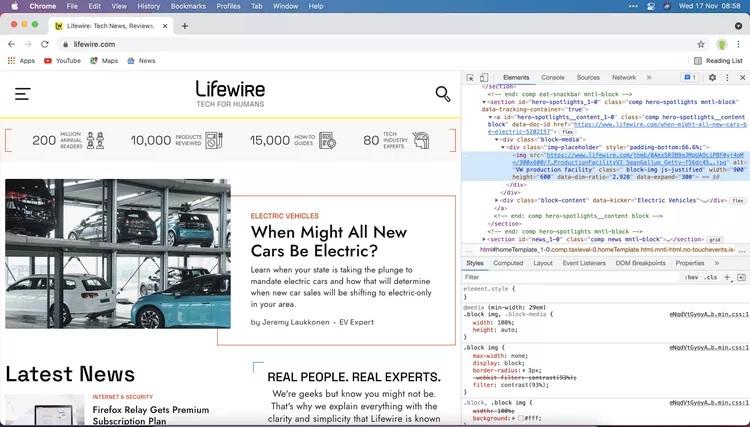Open the Reading List panel
Image resolution: width=750 pixels, height=427 pixels.
[x=718, y=61]
